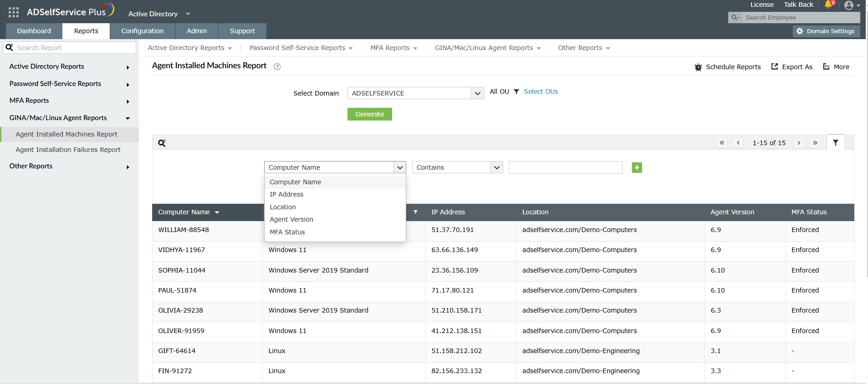868x384 pixels.
Task: Open the Active Directory product switcher dropdown
Action: click(x=159, y=14)
